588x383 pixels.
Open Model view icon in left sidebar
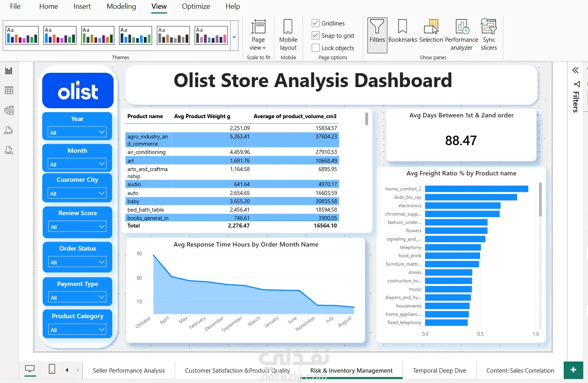click(9, 110)
